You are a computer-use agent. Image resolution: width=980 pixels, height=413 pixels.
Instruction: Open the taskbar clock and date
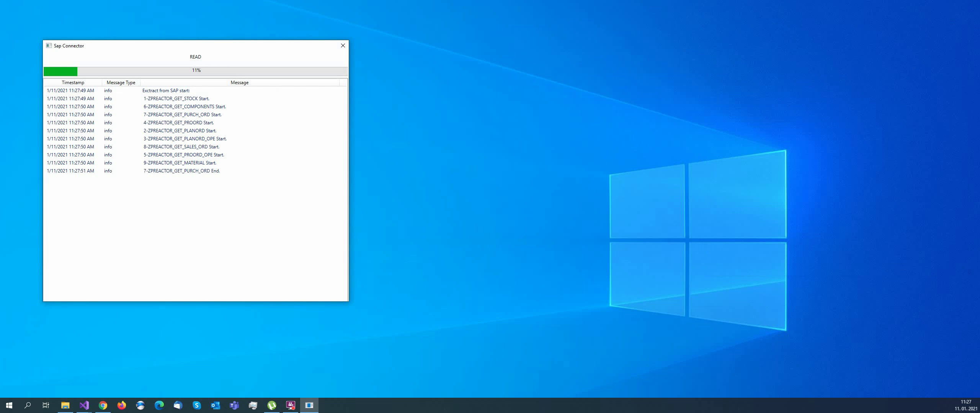point(966,405)
